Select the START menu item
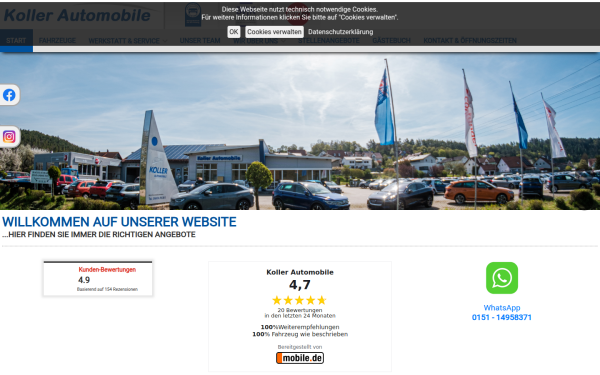600x375 pixels. (16, 41)
